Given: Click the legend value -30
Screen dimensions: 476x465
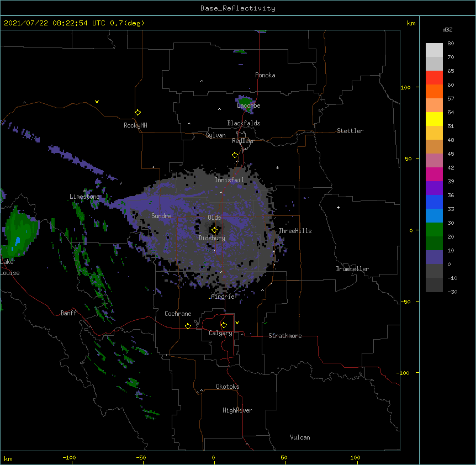Looking at the screenshot, I should tap(452, 292).
